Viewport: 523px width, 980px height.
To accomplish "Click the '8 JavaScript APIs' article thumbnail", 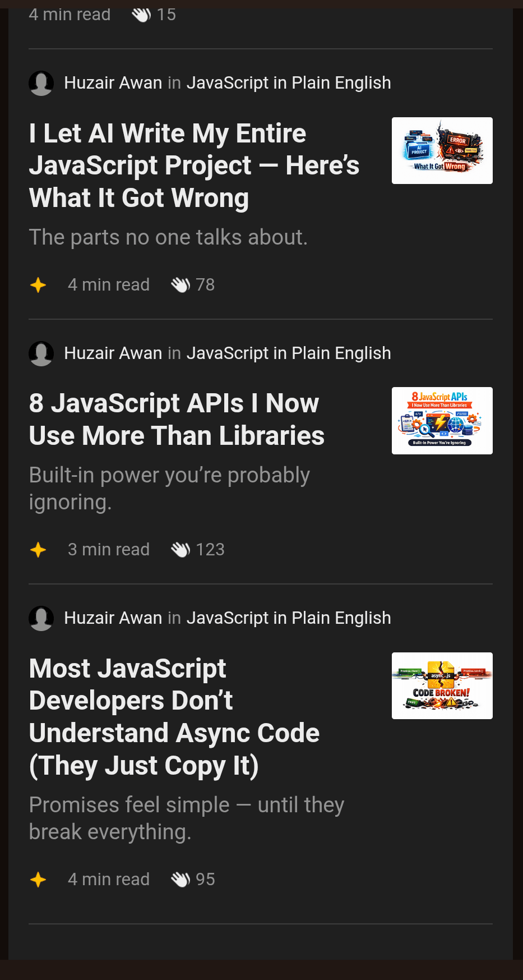I will click(x=442, y=421).
